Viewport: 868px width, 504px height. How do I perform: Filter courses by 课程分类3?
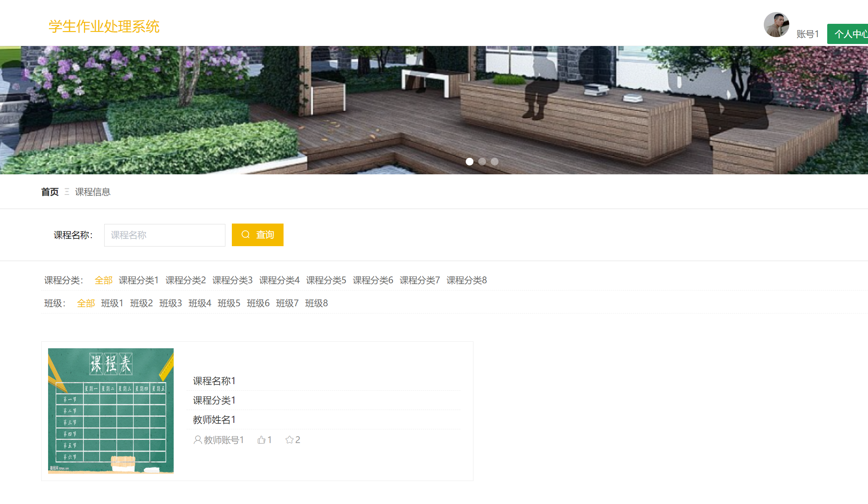coord(232,280)
